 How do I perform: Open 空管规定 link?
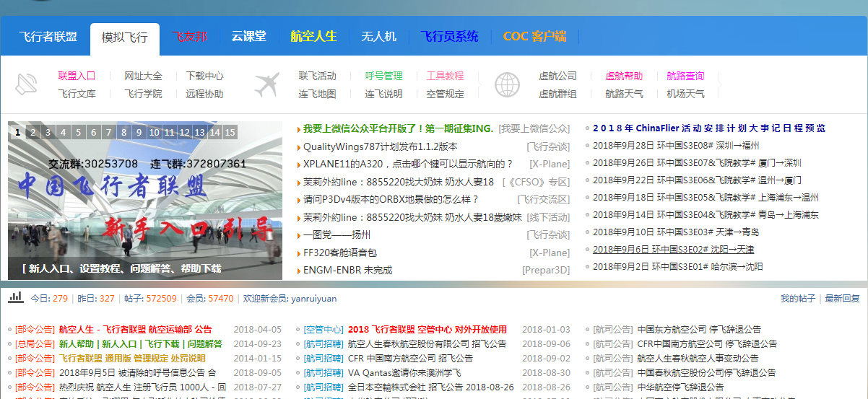point(445,94)
